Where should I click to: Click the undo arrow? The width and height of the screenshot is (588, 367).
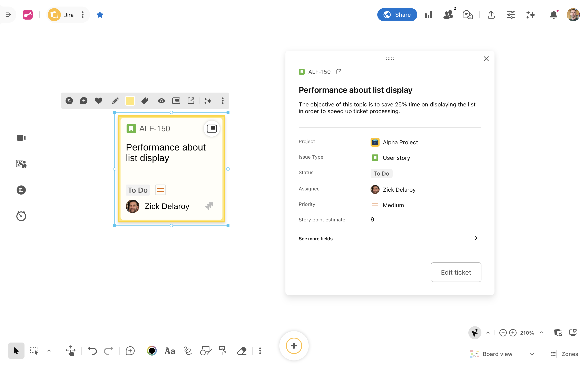point(92,351)
